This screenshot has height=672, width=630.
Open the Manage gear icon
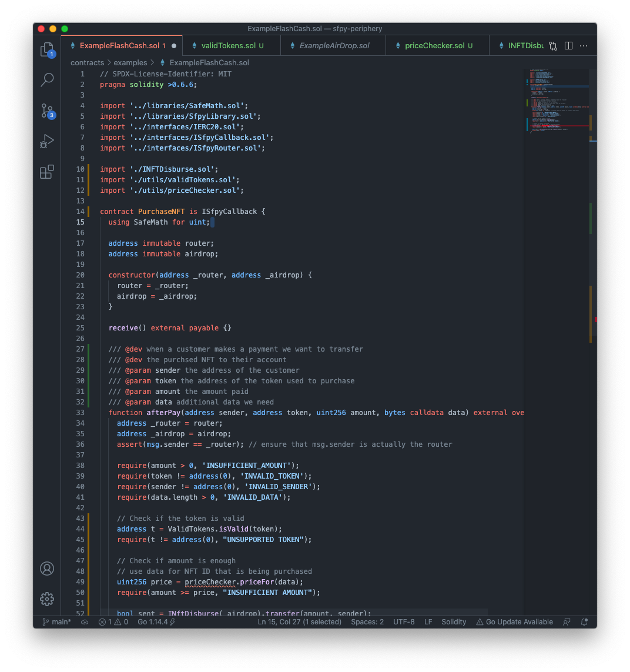[47, 599]
